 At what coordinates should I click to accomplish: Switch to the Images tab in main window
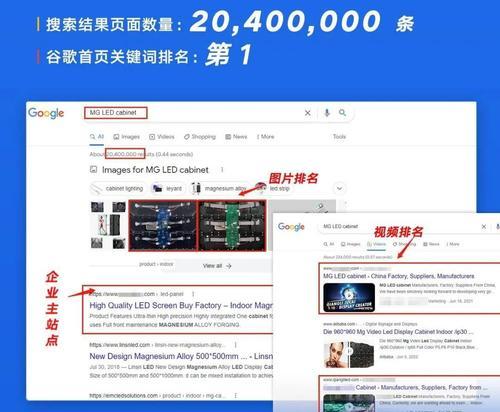[x=127, y=137]
